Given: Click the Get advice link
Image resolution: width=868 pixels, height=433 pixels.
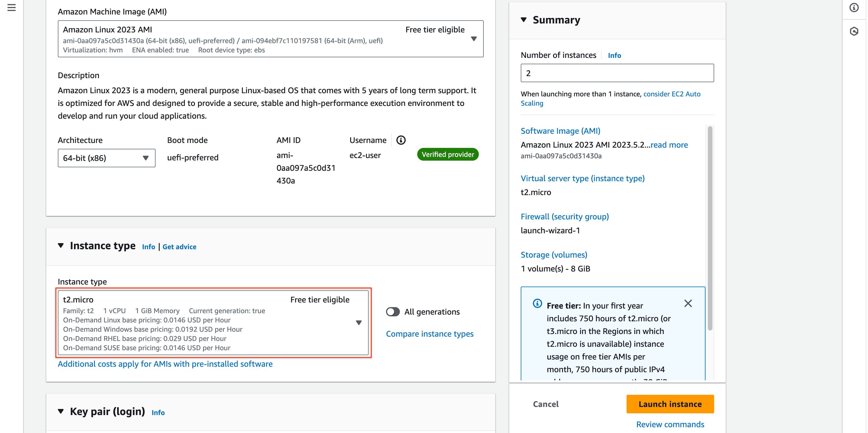Looking at the screenshot, I should (x=179, y=247).
